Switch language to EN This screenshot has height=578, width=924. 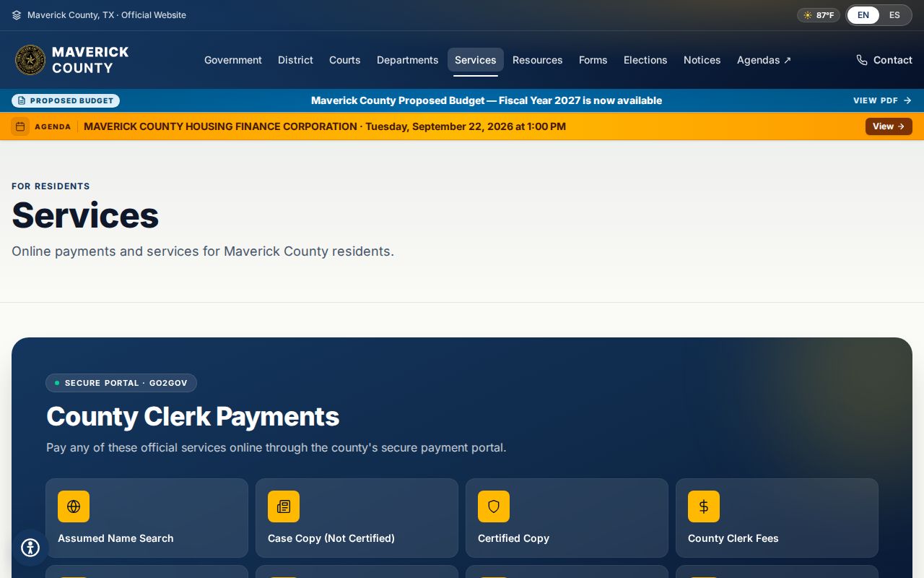click(x=863, y=15)
